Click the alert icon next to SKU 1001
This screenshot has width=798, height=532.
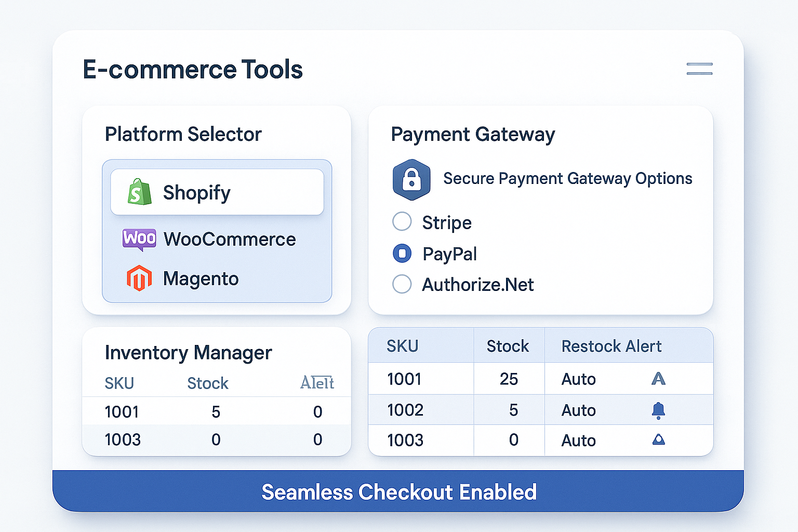(658, 379)
